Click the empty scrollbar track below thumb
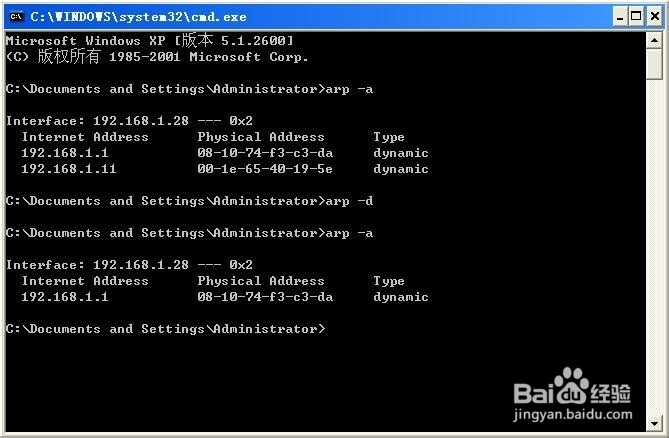Screen dimensions: 669x438 coord(654,247)
